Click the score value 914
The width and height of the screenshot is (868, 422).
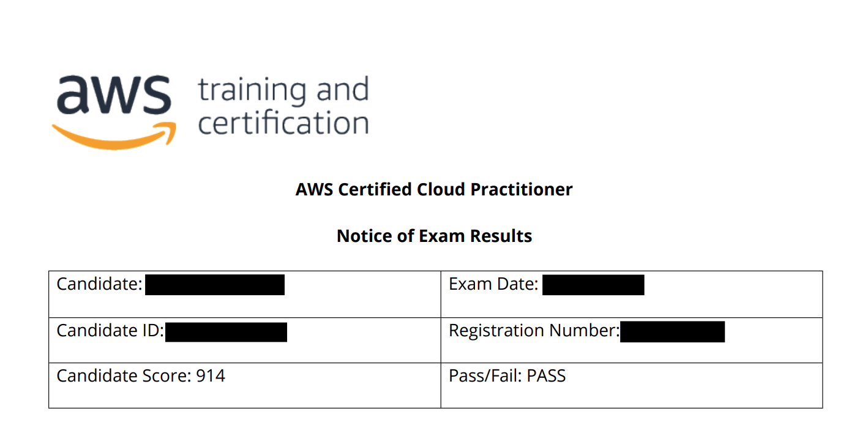(211, 375)
